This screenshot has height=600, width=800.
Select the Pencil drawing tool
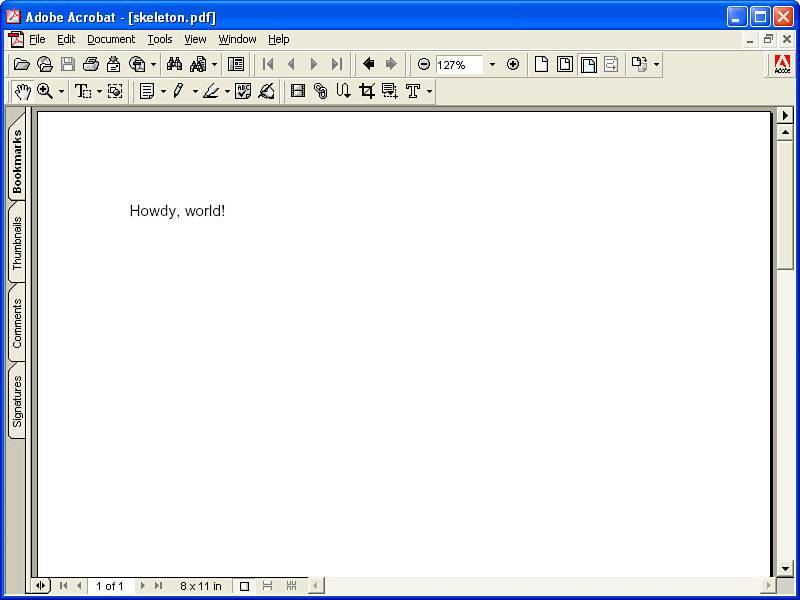pos(179,91)
